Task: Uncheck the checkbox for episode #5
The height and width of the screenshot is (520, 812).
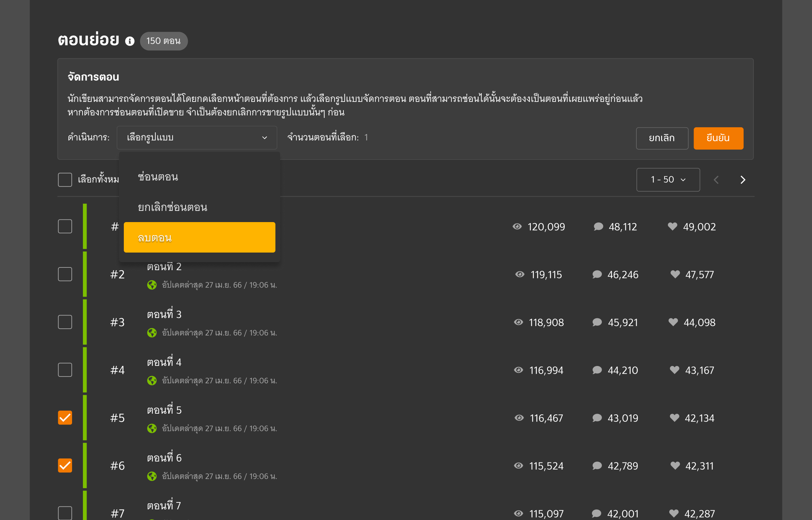Action: point(65,418)
